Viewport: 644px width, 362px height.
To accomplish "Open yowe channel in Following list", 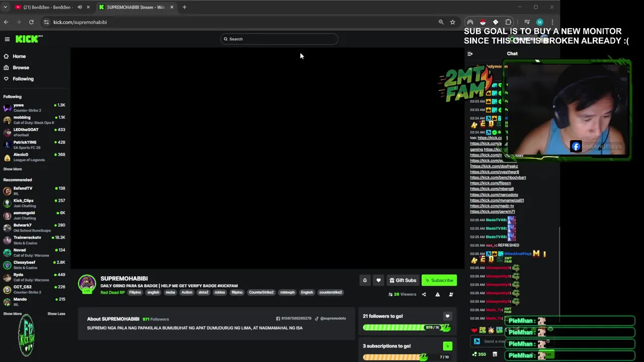I will pos(34,108).
